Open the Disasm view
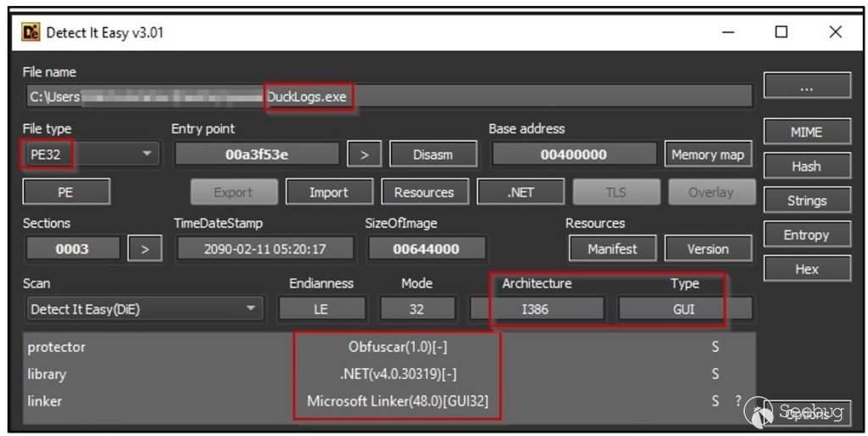 click(433, 154)
